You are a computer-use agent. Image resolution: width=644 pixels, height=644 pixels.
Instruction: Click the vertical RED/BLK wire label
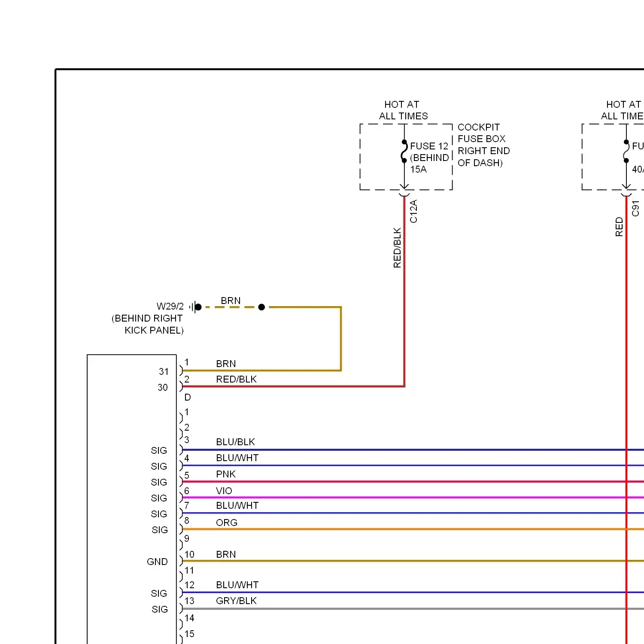pyautogui.click(x=397, y=248)
